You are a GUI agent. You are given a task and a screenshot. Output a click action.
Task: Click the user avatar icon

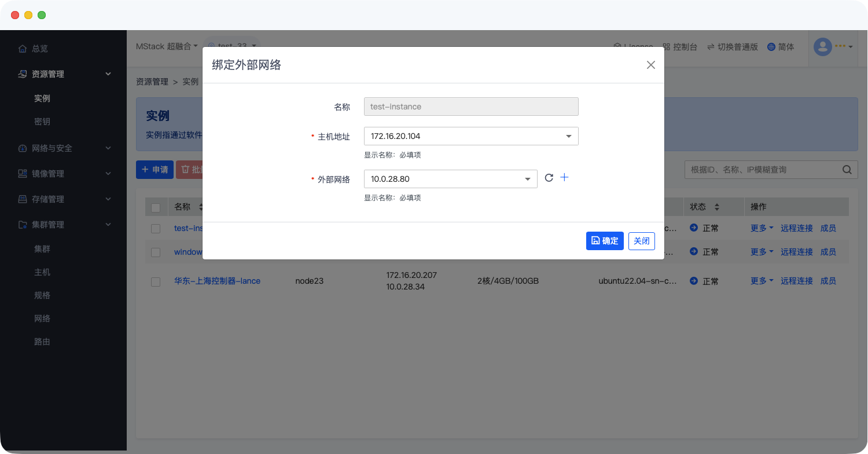tap(822, 47)
